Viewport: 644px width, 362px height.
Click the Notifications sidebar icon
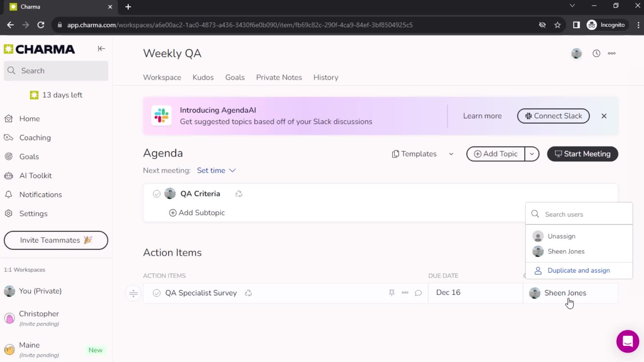click(x=9, y=194)
